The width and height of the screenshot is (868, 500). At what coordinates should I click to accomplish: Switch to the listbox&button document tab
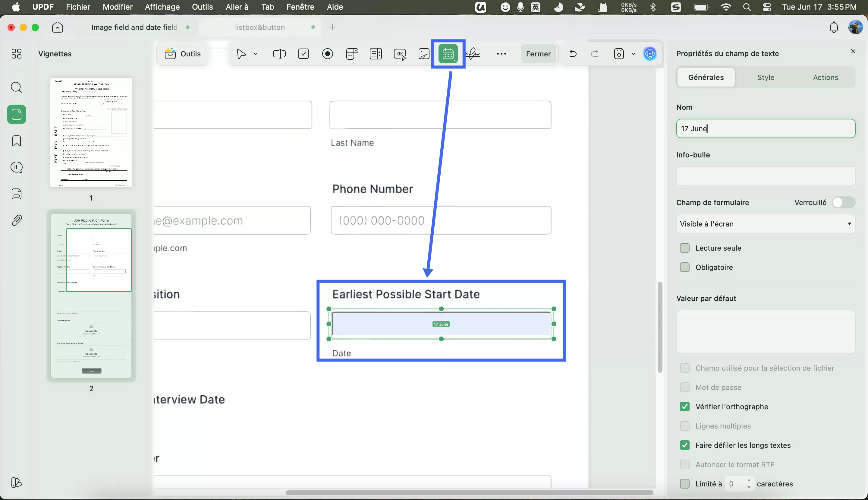point(260,27)
